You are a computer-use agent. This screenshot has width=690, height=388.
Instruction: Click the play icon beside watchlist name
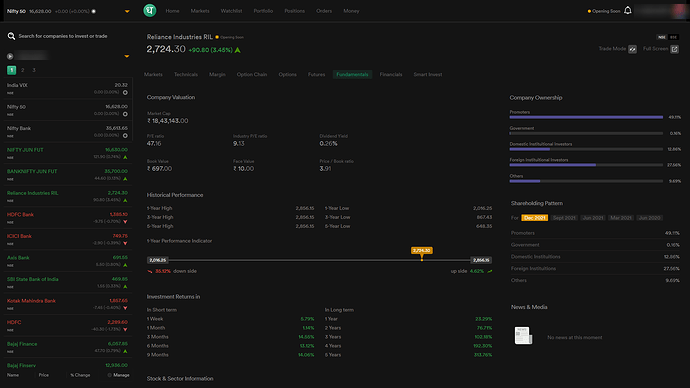pos(10,56)
